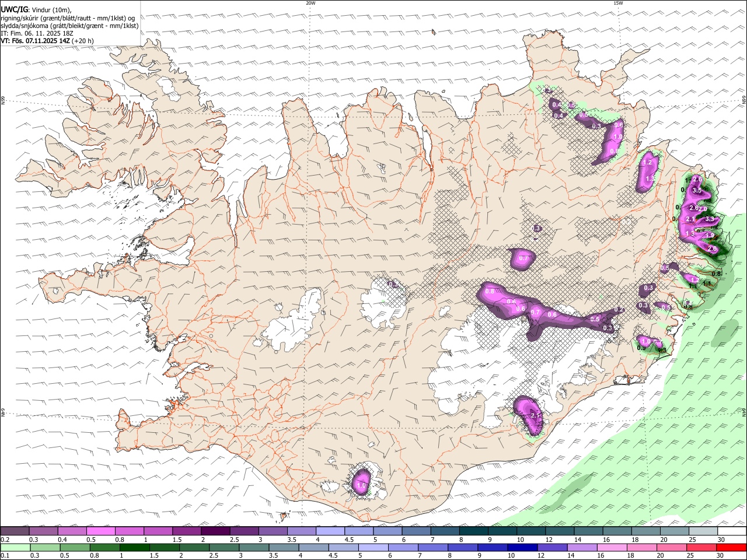Pick the 1–1.5 darkest green rain legend swatch
Image resolution: width=747 pixels, height=560 pixels.
coord(135,547)
